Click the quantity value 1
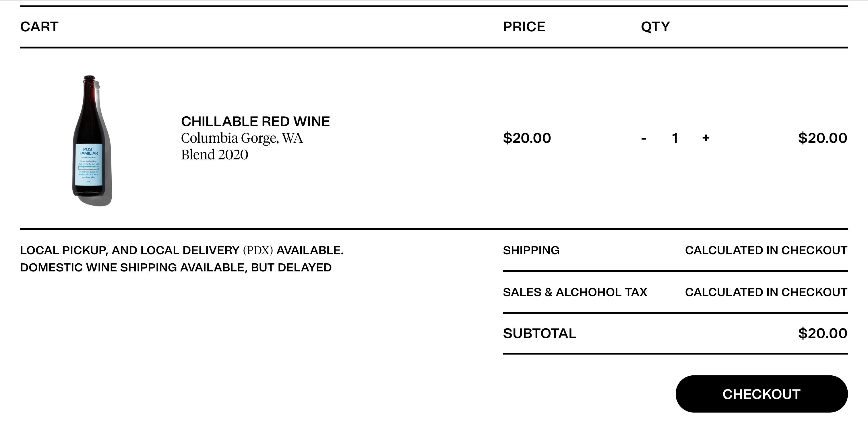 pos(675,138)
